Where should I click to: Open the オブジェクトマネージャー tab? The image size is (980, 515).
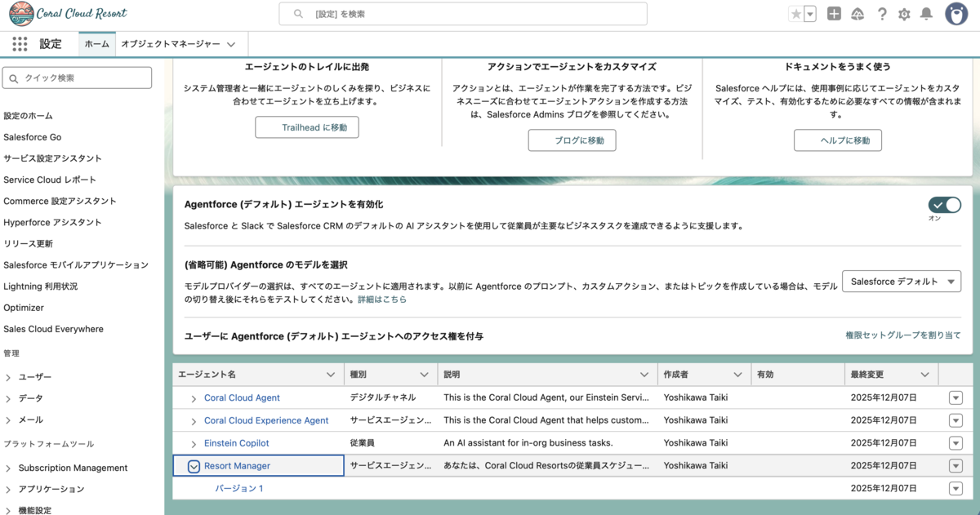(x=171, y=44)
